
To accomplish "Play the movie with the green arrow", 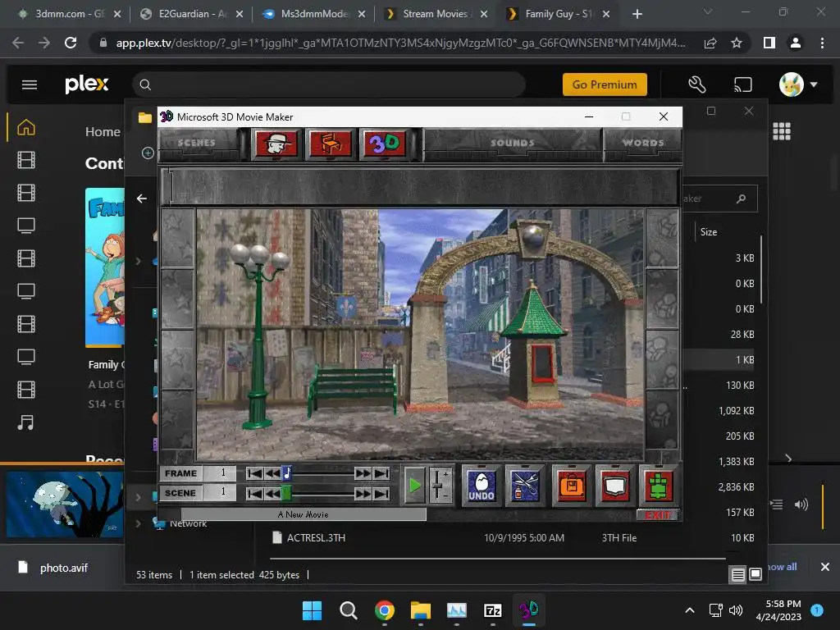I will pyautogui.click(x=414, y=486).
